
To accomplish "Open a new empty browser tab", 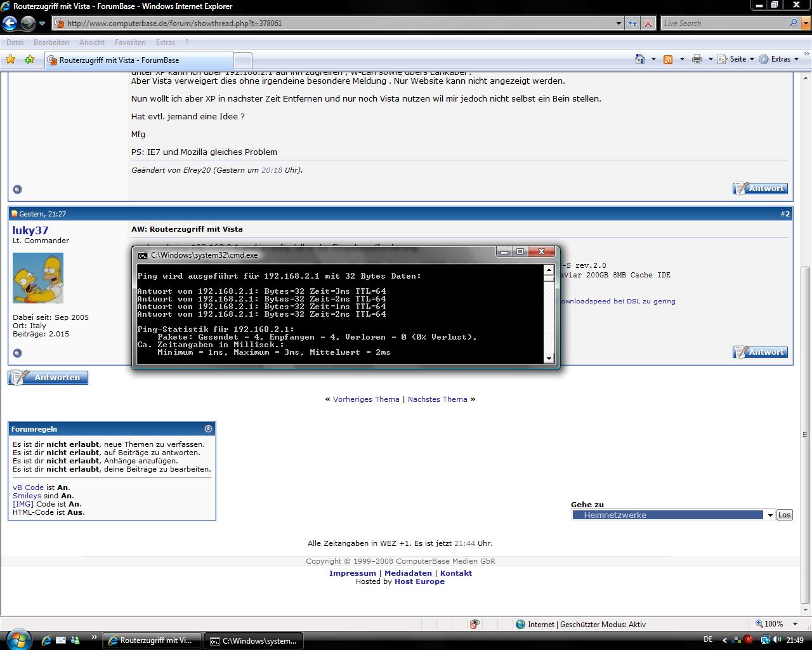I will click(243, 60).
